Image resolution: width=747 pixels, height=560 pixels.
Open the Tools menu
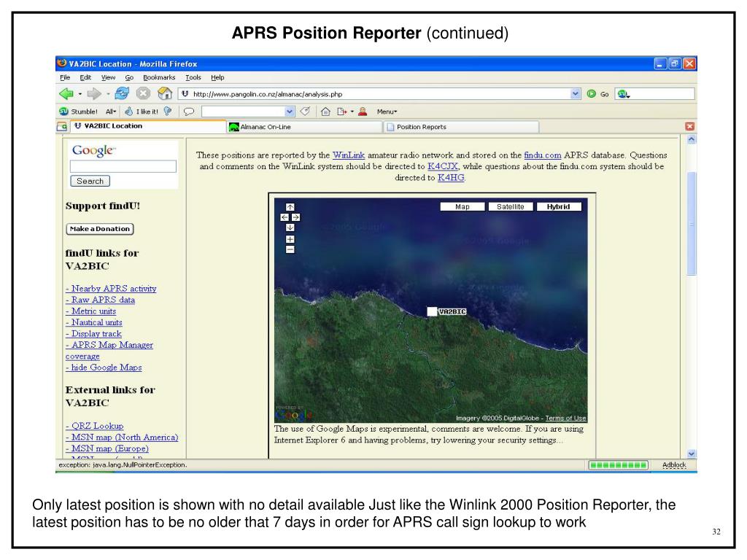(x=193, y=77)
